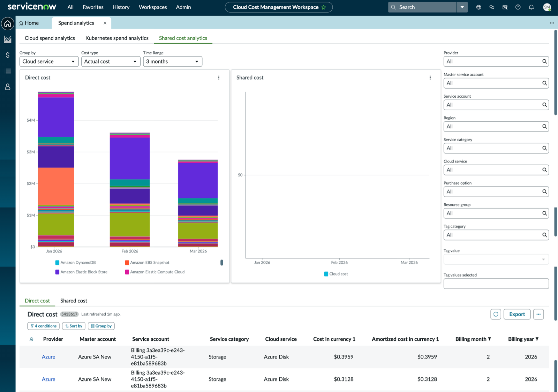Open Direct cost chart options menu
Image resolution: width=558 pixels, height=392 pixels.
tap(219, 77)
